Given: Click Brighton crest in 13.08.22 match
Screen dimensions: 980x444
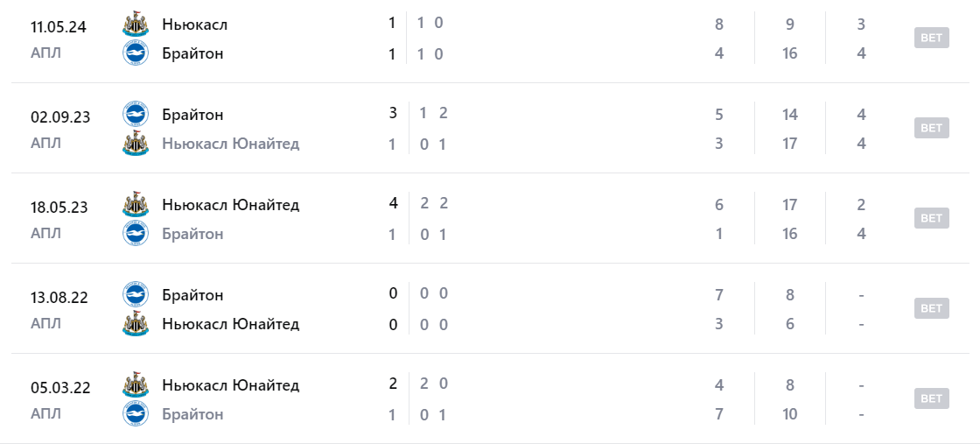Looking at the screenshot, I should point(135,295).
